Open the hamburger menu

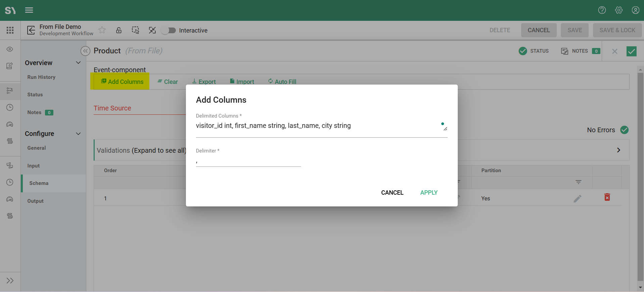[29, 10]
